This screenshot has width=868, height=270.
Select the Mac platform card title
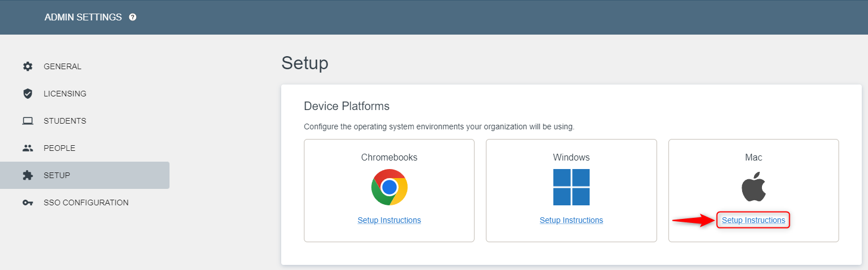[753, 157]
